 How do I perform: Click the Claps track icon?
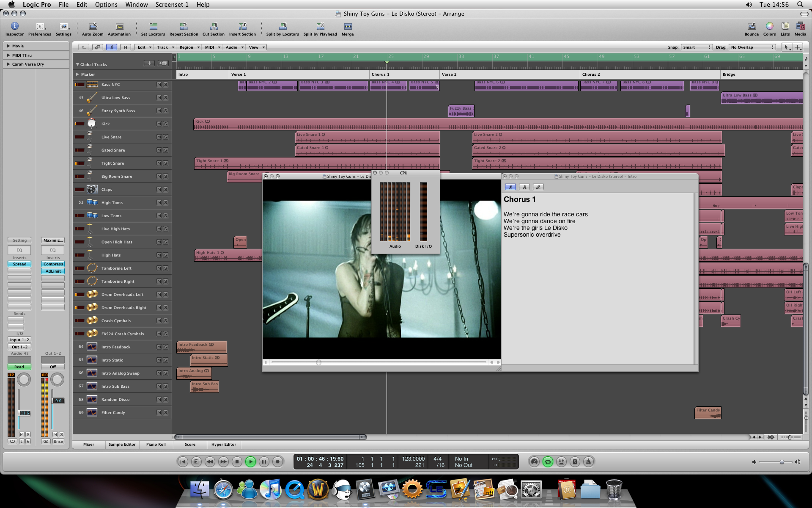click(x=92, y=189)
